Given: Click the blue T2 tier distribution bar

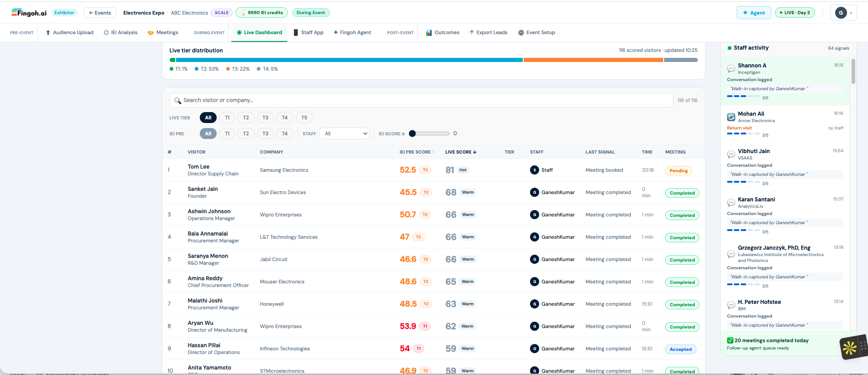Looking at the screenshot, I should [x=349, y=60].
